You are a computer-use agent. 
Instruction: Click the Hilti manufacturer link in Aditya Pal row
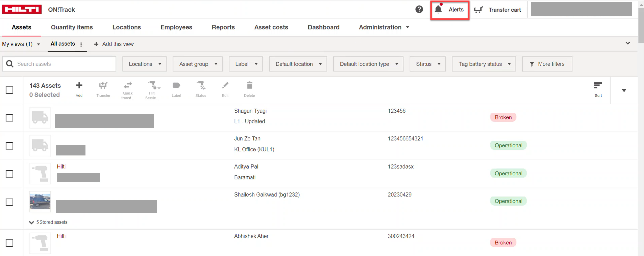(61, 167)
